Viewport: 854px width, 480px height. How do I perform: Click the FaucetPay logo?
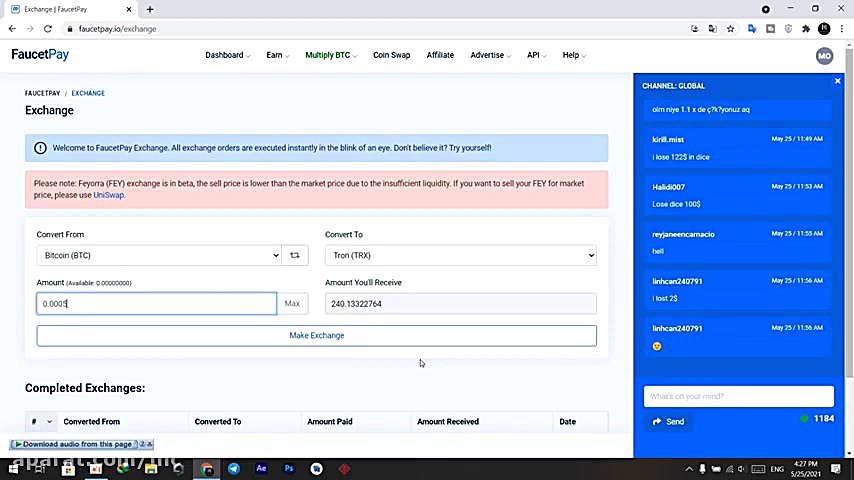click(40, 54)
